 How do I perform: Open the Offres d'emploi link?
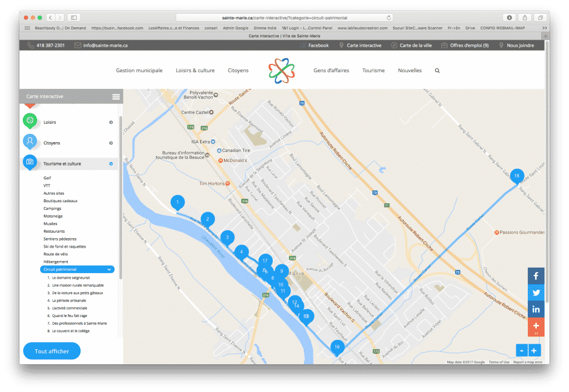[468, 46]
